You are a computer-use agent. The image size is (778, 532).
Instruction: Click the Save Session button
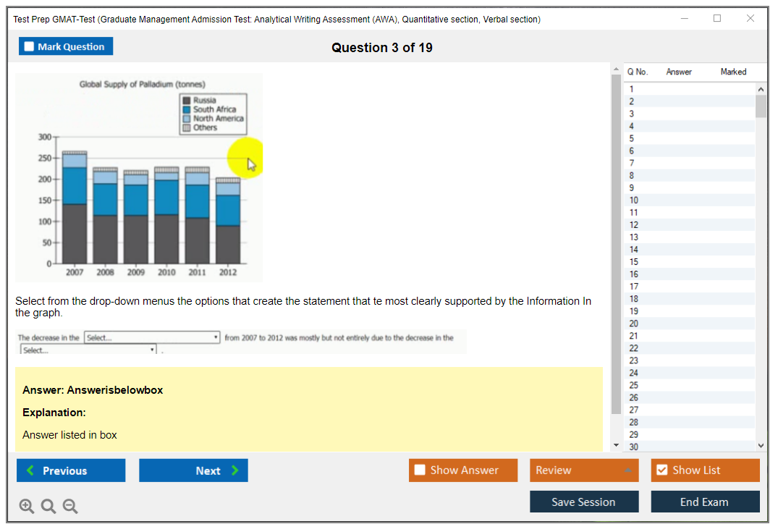[583, 502]
